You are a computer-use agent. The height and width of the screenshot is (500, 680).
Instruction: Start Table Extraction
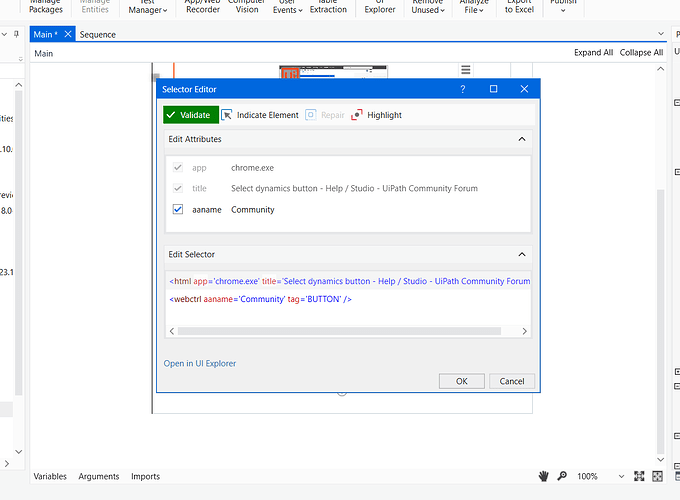tap(328, 6)
